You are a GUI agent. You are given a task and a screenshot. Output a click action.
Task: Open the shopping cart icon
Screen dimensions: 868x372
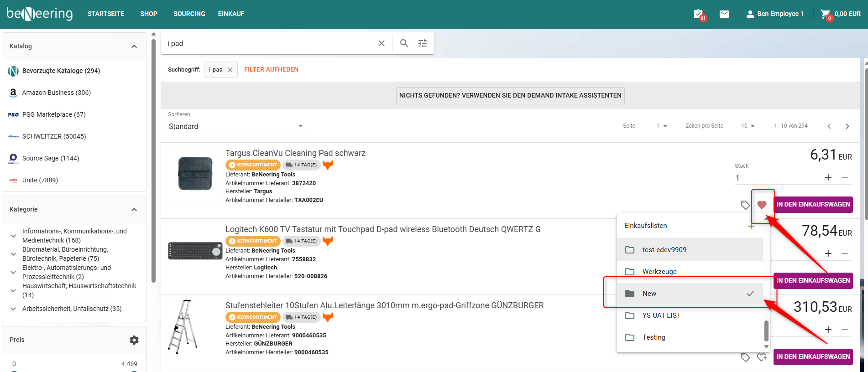[x=825, y=14]
